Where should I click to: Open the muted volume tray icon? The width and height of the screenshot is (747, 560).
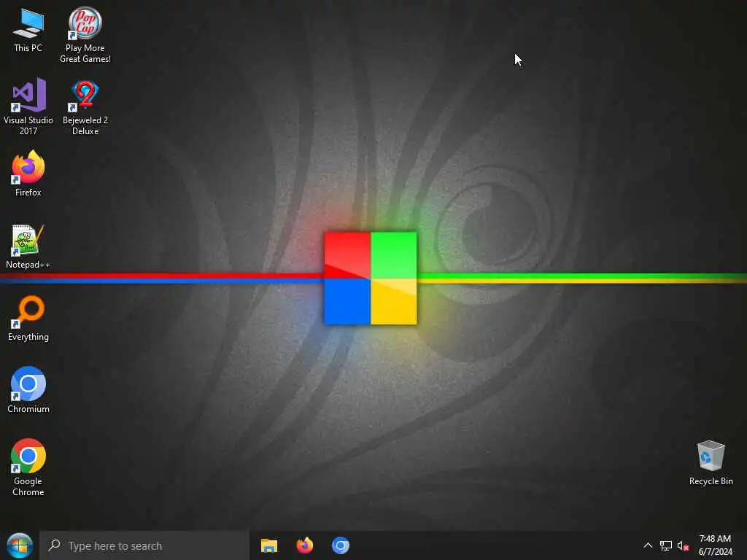pyautogui.click(x=683, y=545)
